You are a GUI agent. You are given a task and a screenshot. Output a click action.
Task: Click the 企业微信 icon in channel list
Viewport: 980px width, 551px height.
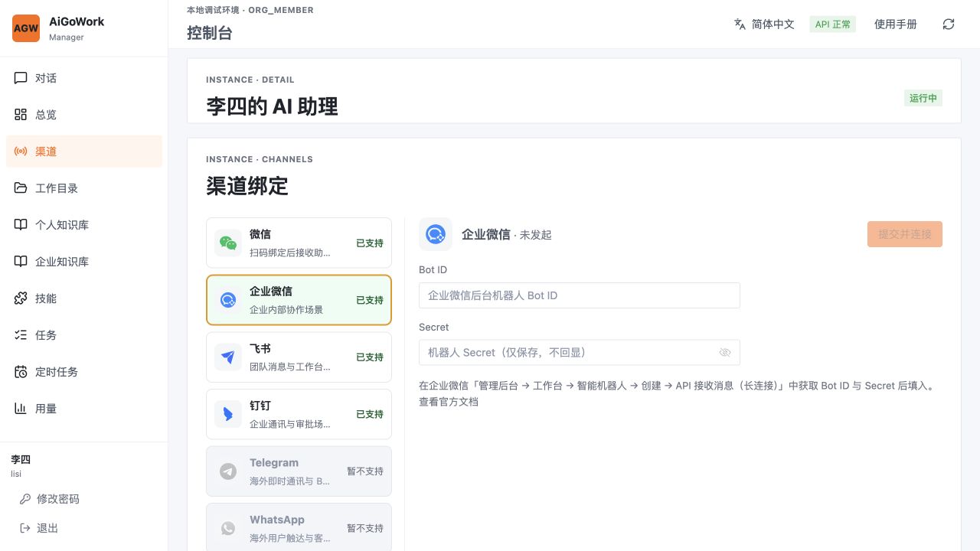tap(228, 300)
